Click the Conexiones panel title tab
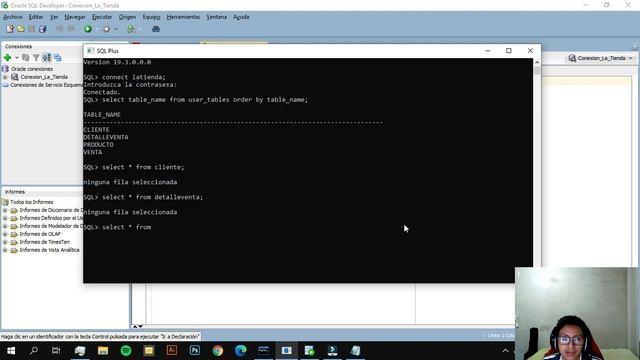The image size is (640, 360). pos(18,47)
